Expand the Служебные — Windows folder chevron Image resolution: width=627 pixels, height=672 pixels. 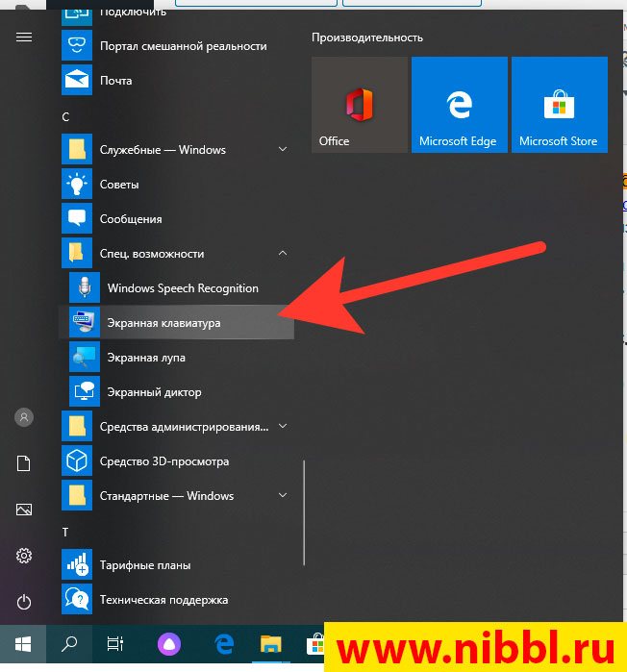[283, 149]
